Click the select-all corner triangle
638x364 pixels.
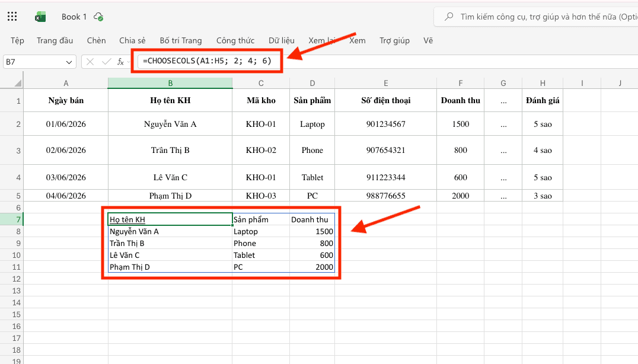click(18, 83)
